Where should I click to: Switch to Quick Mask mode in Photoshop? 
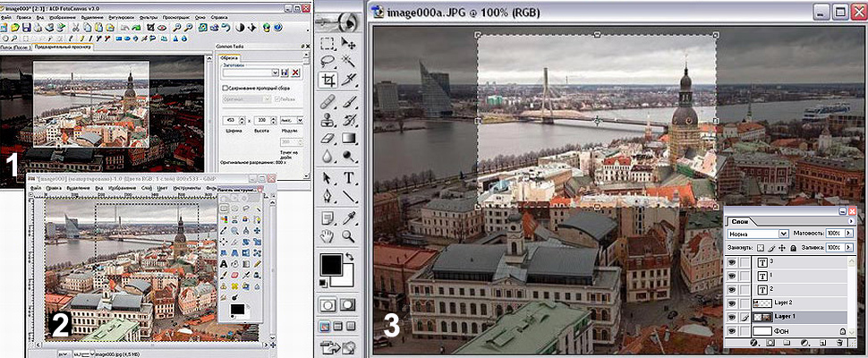pos(348,303)
